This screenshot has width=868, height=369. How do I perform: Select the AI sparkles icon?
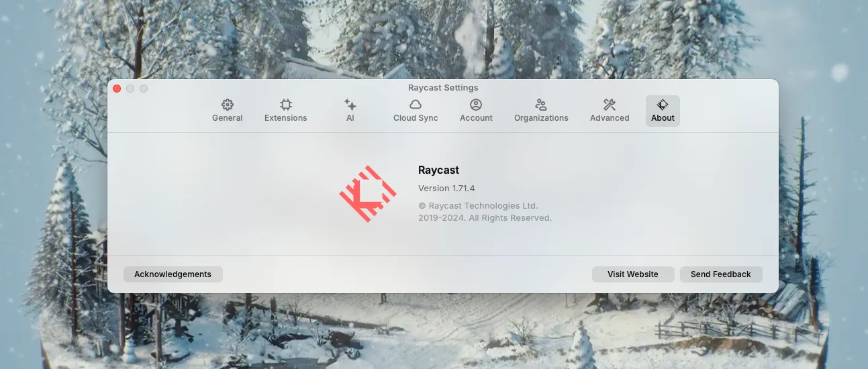pos(350,105)
